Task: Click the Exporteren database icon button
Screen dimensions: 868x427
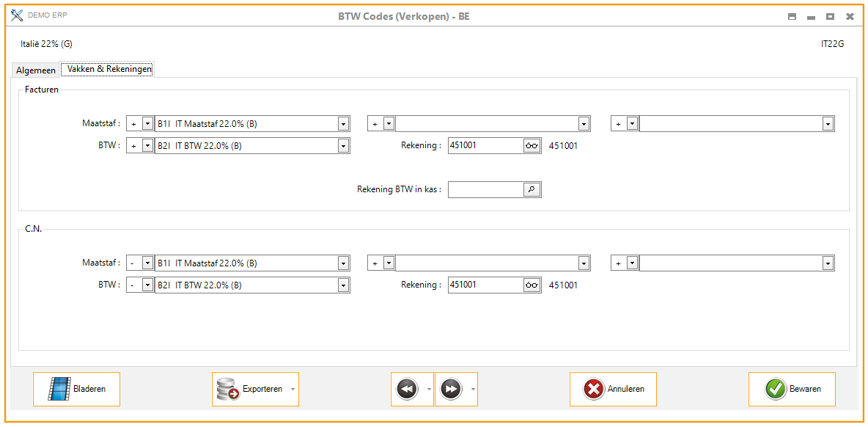Action: 251,389
